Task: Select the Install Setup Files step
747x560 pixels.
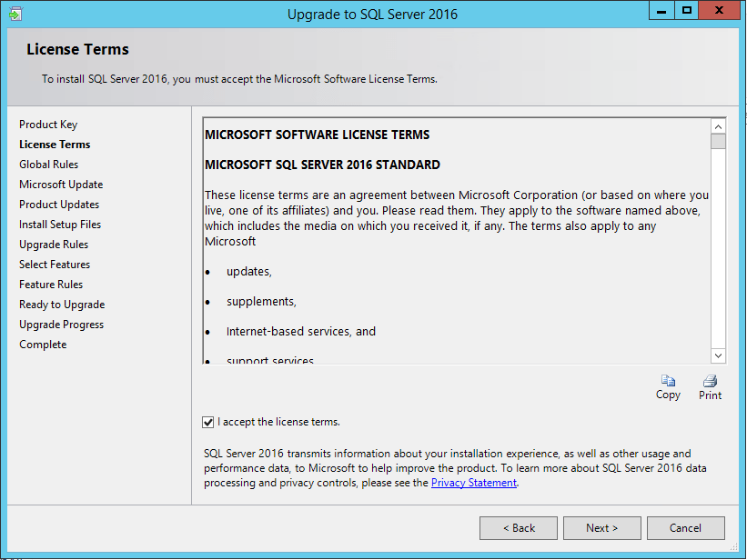Action: click(60, 225)
